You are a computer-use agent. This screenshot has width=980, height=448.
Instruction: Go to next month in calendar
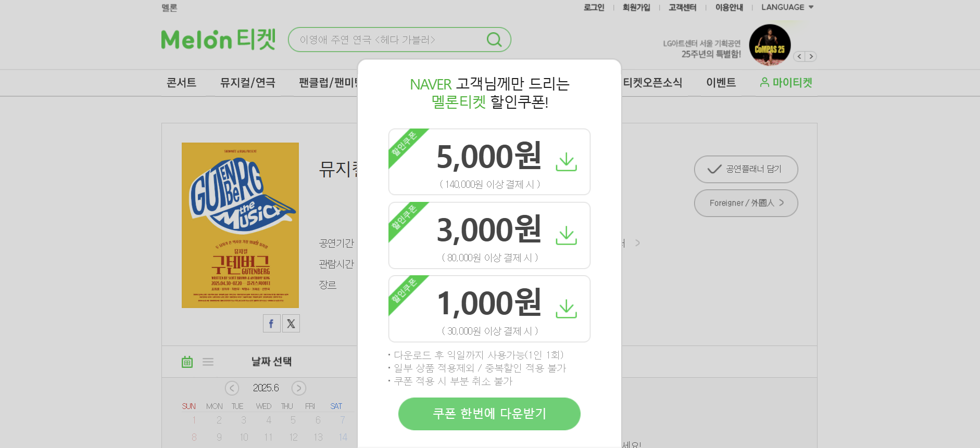[299, 388]
